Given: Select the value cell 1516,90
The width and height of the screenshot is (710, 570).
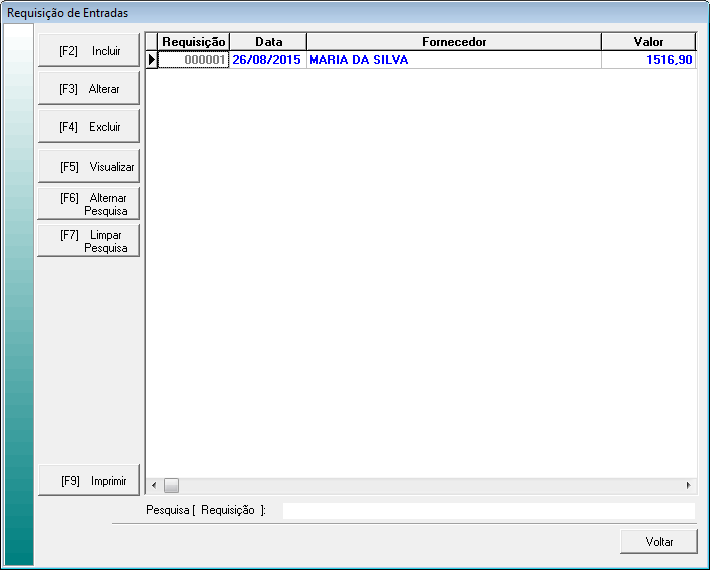Looking at the screenshot, I should 648,60.
